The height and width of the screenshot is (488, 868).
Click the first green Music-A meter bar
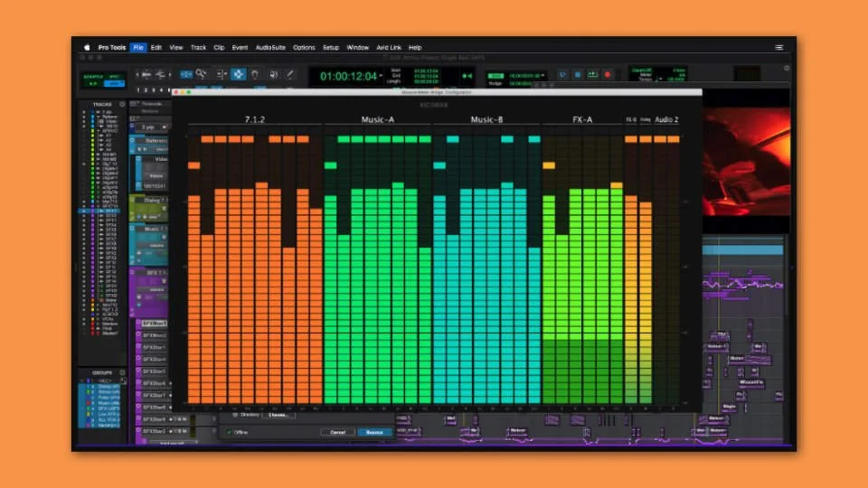point(331,299)
